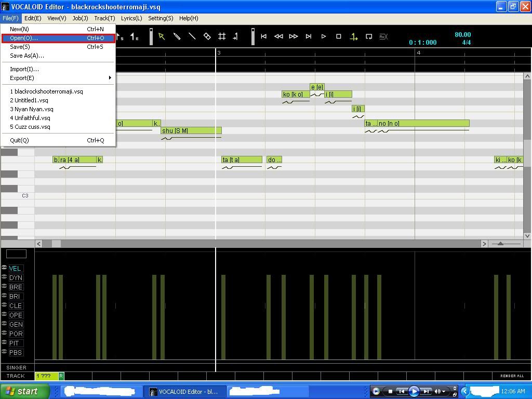Choose Save As from the File menu
Screen dimensions: 532x399
(x=58, y=56)
